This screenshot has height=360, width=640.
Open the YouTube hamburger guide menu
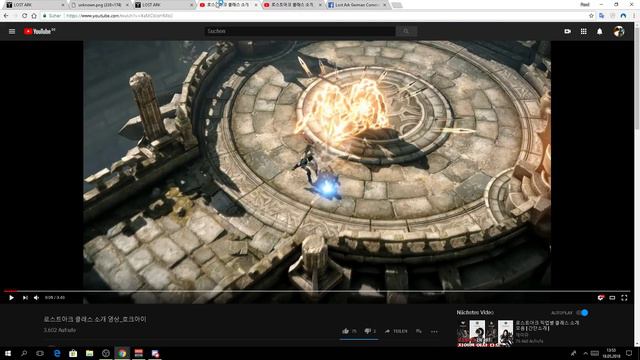coord(12,31)
